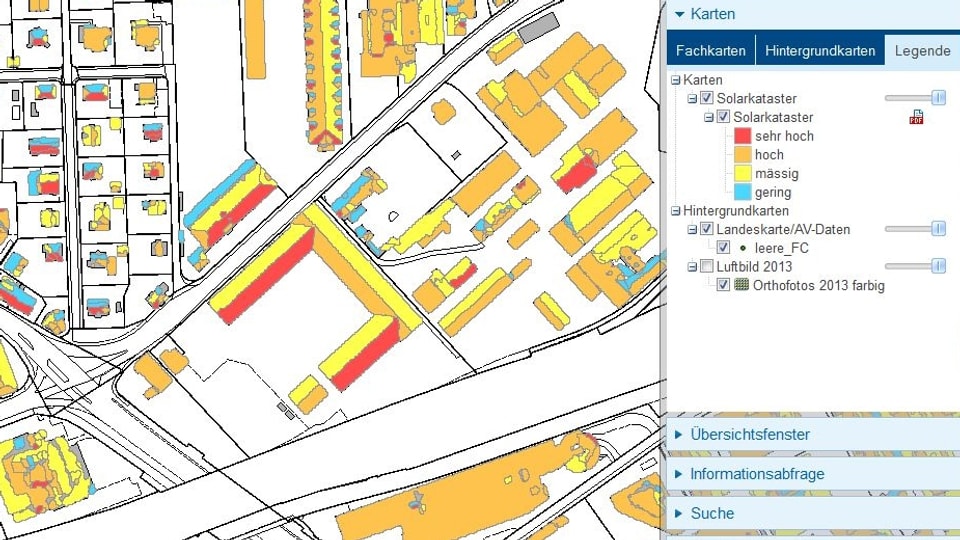This screenshot has height=540, width=960.
Task: Collapse the nested Solarkataster legend node
Action: pyautogui.click(x=708, y=117)
